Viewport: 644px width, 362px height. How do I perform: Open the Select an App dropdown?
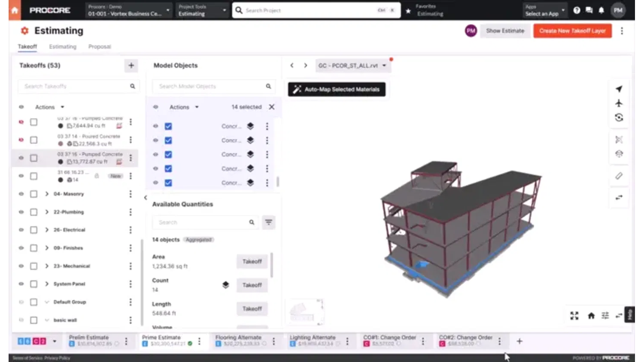544,10
